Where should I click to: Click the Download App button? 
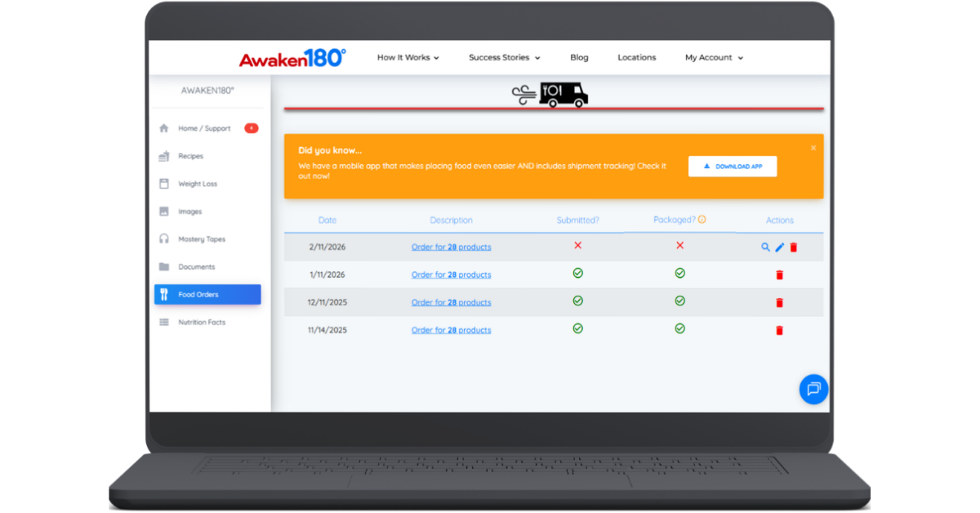pos(733,167)
